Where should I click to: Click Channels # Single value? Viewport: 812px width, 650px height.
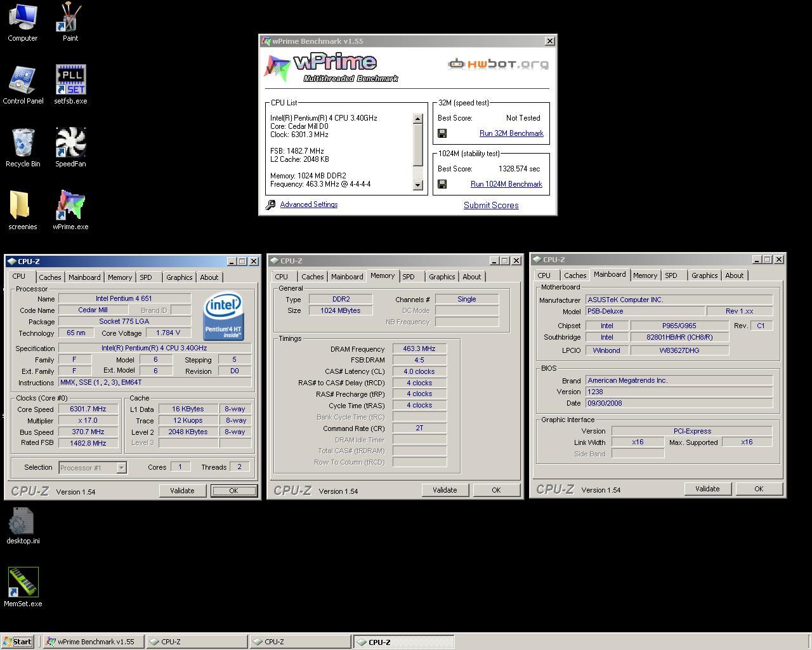[466, 299]
